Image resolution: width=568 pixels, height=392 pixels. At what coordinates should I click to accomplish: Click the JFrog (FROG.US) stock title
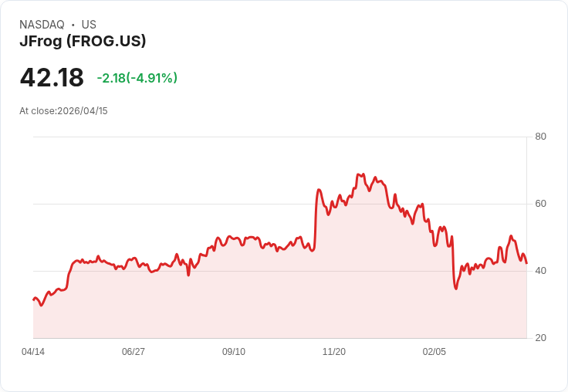coord(83,42)
